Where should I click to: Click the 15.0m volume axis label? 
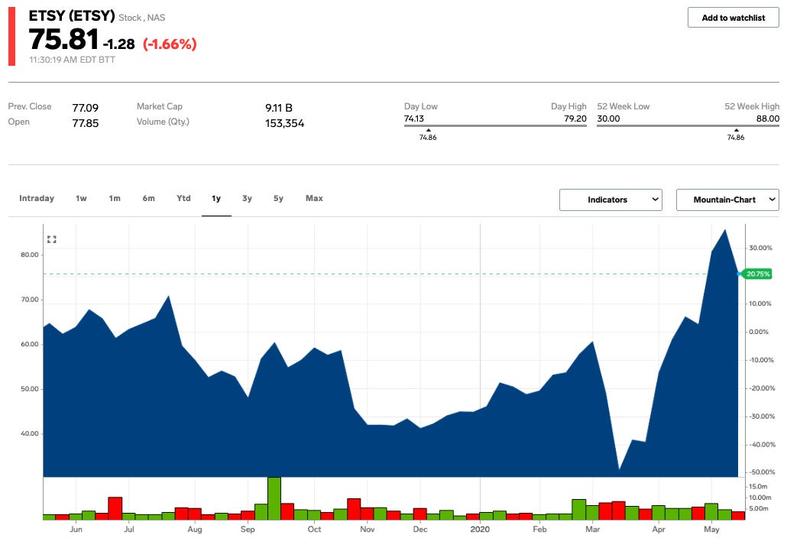(758, 486)
